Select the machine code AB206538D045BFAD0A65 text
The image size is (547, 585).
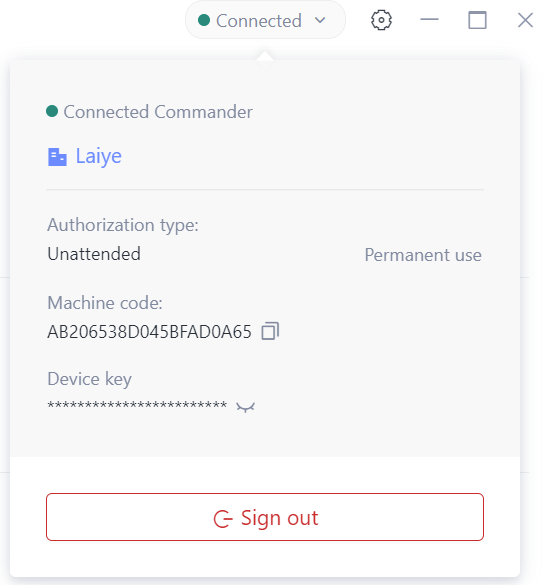[x=149, y=332]
